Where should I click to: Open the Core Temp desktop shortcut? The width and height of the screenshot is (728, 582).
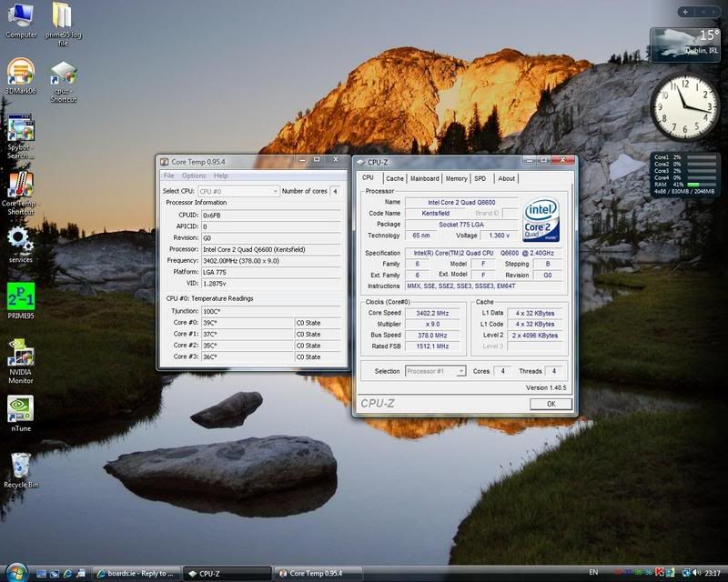[x=20, y=194]
